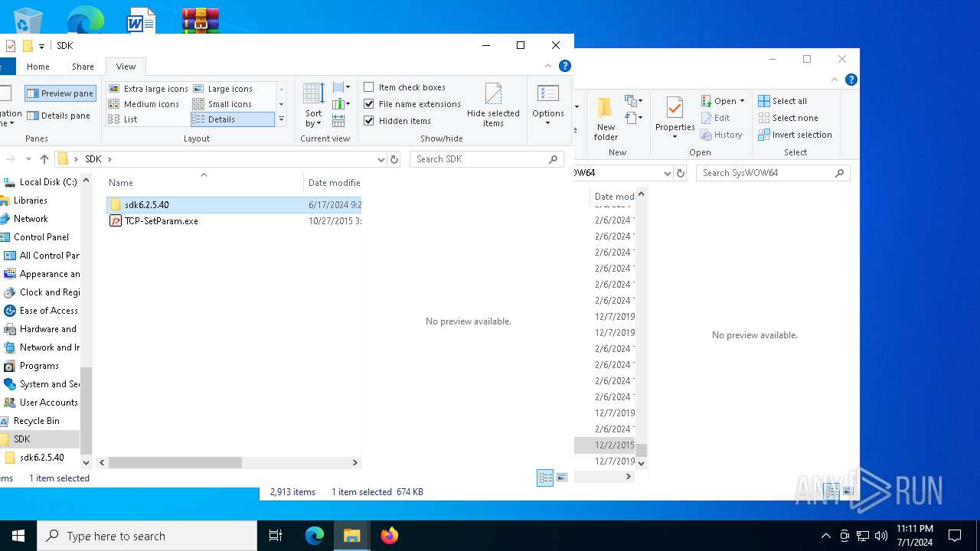Open Group by dropdown icon
The width and height of the screenshot is (980, 551).
pyautogui.click(x=341, y=87)
